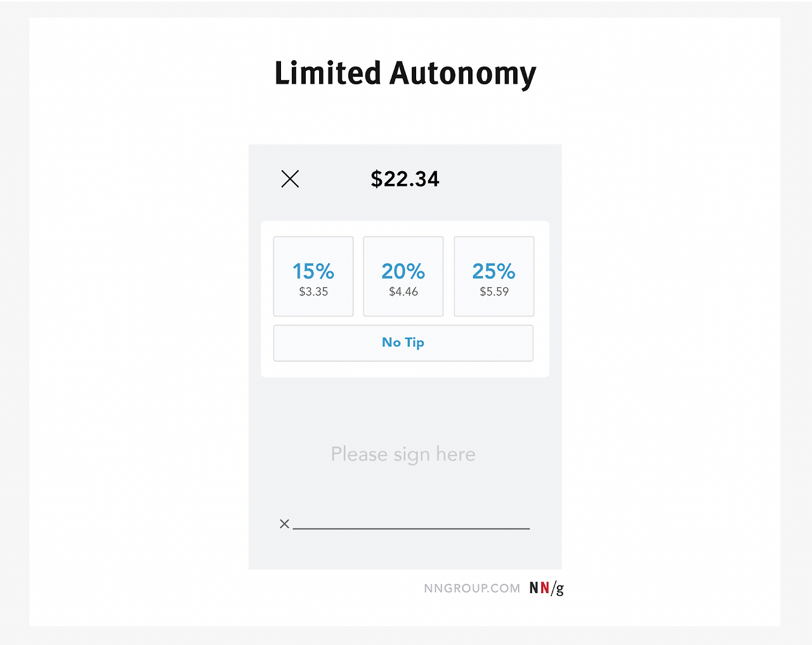Click the word "Limited" in the heading
The image size is (812, 645).
tap(327, 74)
